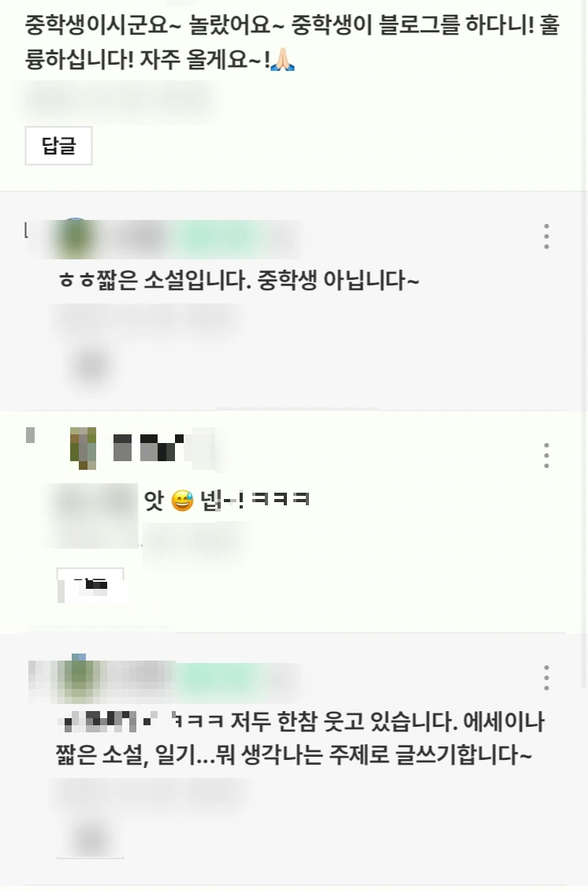Click the blurred mention tag before 앗 넵
The height and width of the screenshot is (890, 588).
[x=95, y=516]
